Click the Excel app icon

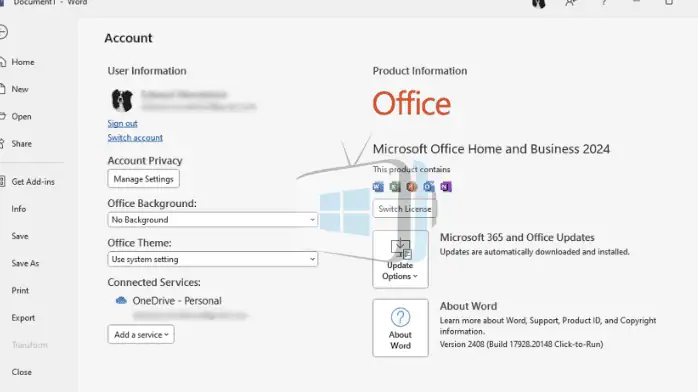(395, 186)
